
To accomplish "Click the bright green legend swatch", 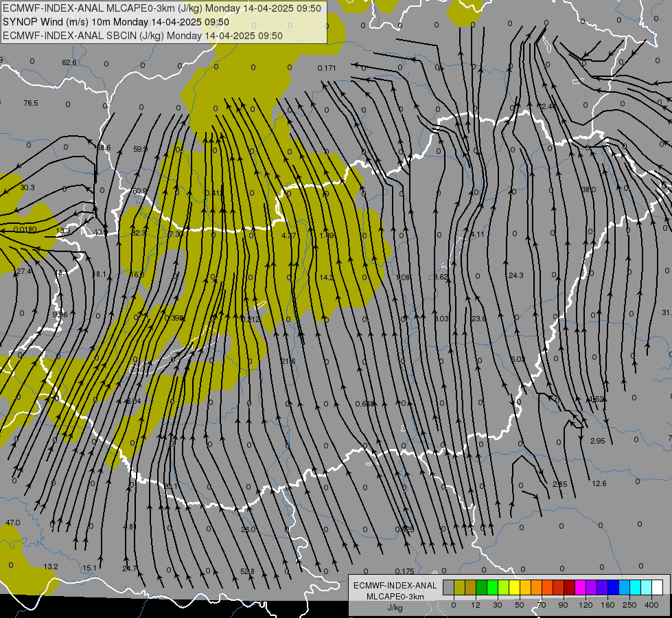I will click(492, 587).
